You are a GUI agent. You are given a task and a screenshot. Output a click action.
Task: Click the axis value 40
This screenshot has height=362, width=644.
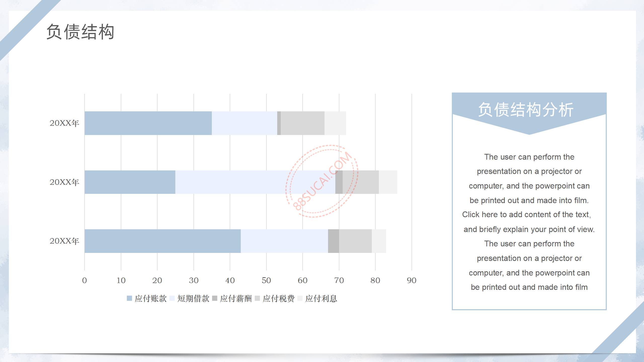click(230, 280)
